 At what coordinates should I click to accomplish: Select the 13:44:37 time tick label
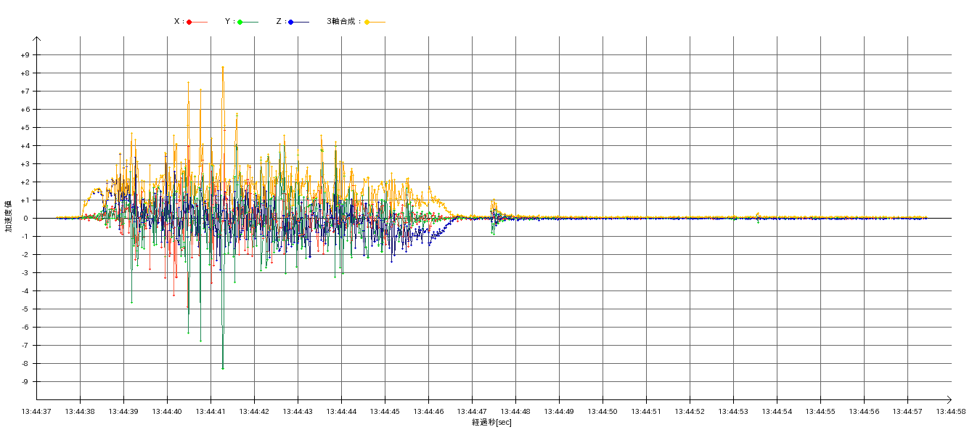tap(36, 412)
